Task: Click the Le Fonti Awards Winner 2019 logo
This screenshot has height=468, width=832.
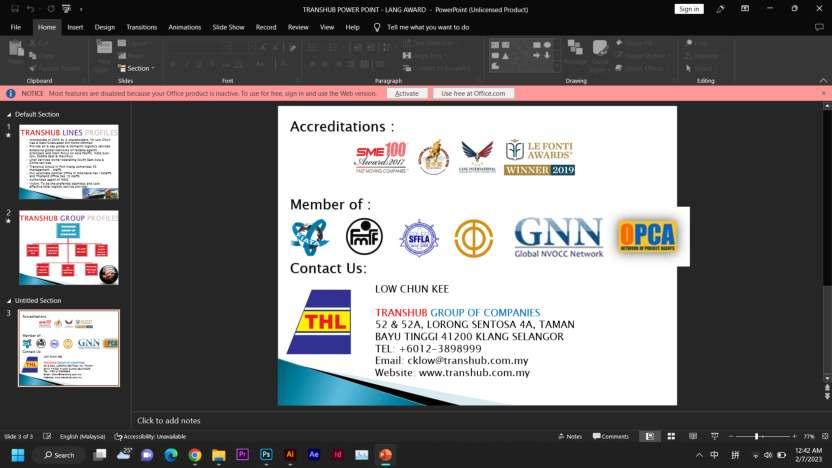Action: click(539, 157)
